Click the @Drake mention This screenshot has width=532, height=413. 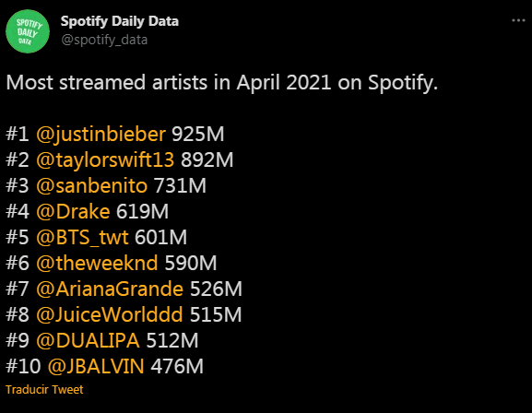pyautogui.click(x=73, y=211)
